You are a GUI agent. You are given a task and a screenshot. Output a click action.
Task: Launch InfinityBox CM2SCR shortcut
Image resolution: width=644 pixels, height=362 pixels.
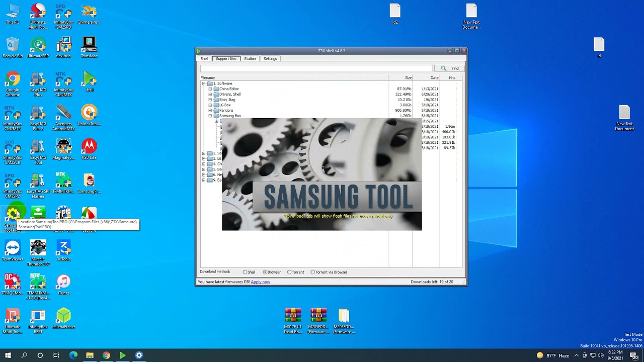tap(13, 152)
